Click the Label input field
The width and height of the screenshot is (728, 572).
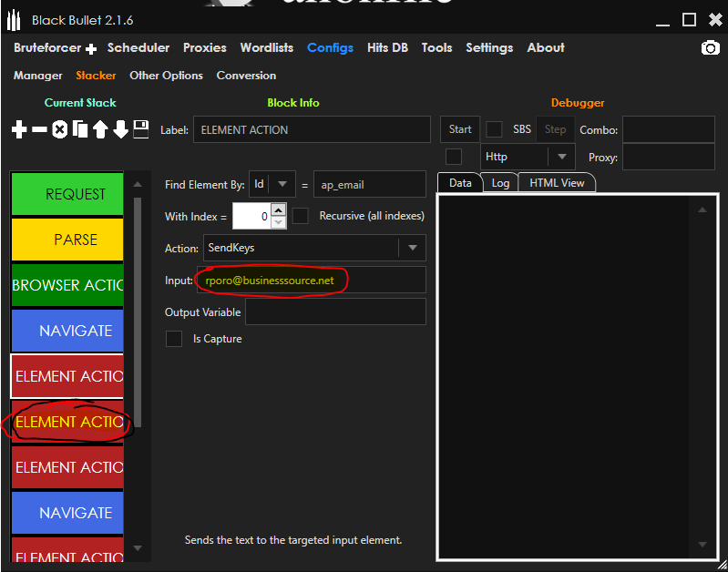click(x=312, y=129)
